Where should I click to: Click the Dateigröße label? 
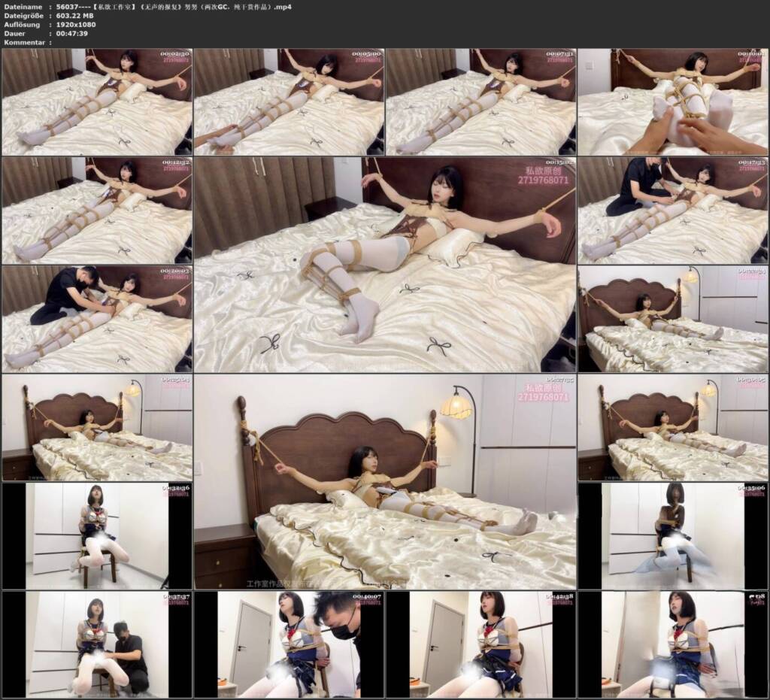click(x=23, y=16)
